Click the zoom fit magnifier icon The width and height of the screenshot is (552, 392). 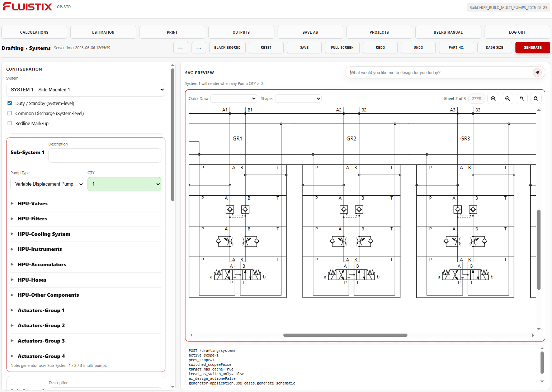coord(536,99)
